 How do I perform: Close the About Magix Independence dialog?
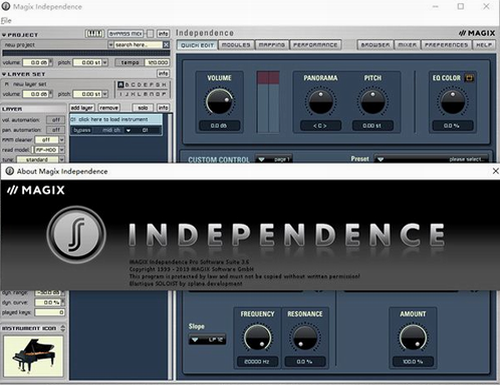495,171
